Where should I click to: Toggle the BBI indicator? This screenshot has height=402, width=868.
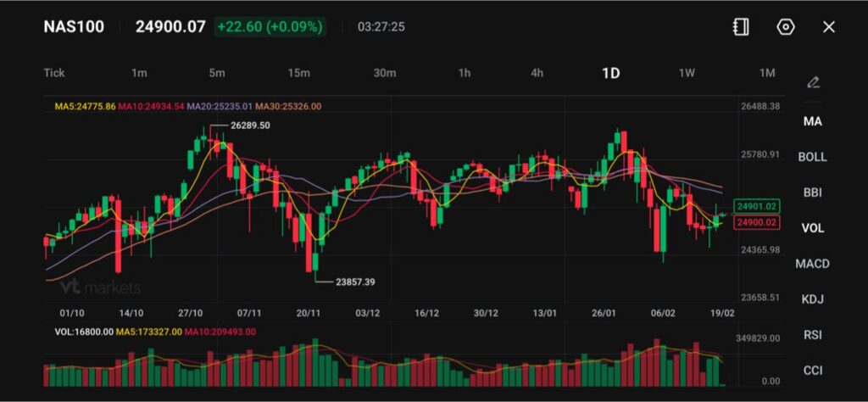pos(813,193)
